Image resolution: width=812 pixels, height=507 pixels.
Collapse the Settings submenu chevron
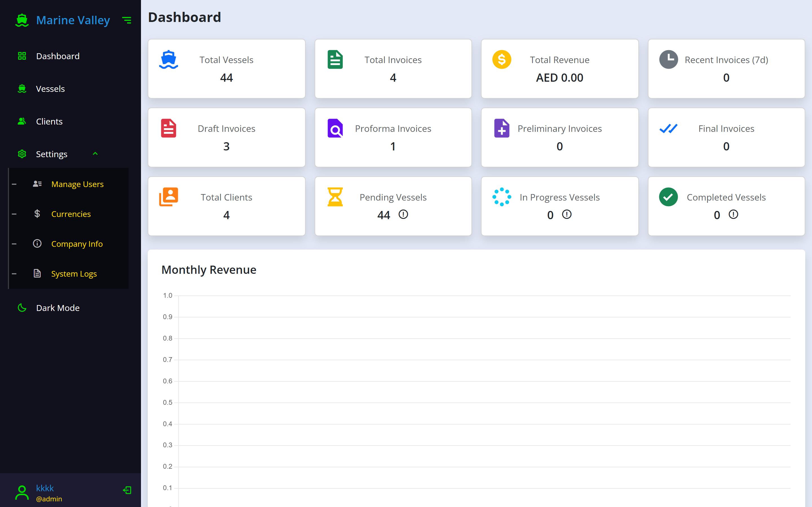[x=95, y=154]
